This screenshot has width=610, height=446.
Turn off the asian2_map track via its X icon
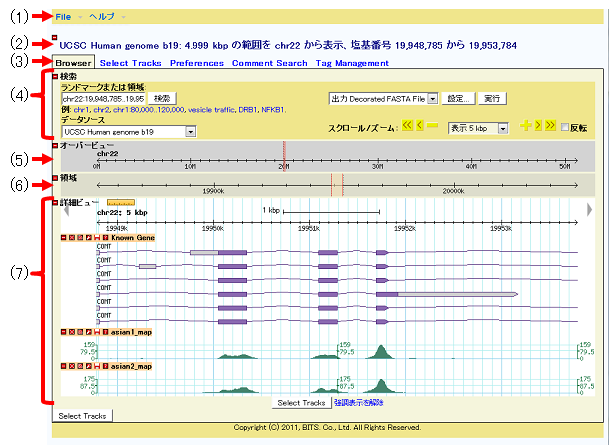pyautogui.click(x=72, y=366)
